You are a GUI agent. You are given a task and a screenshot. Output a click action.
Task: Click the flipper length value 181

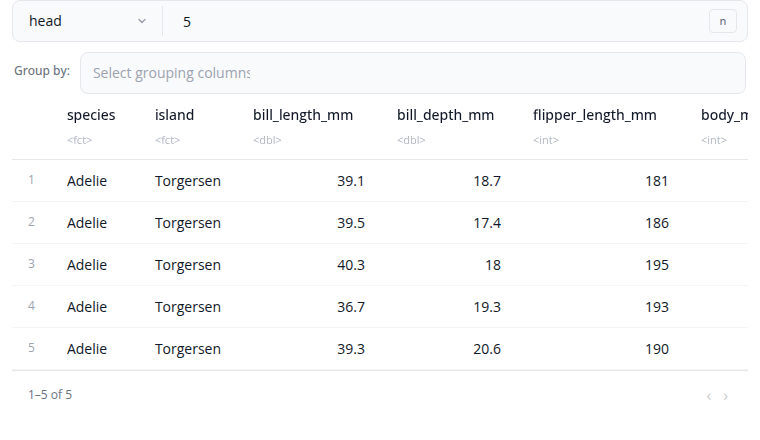point(657,181)
